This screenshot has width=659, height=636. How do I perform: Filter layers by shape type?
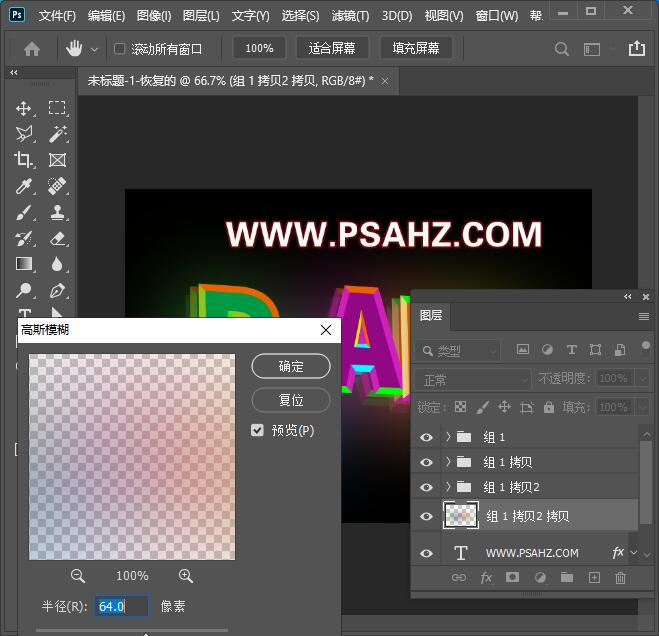[x=595, y=349]
